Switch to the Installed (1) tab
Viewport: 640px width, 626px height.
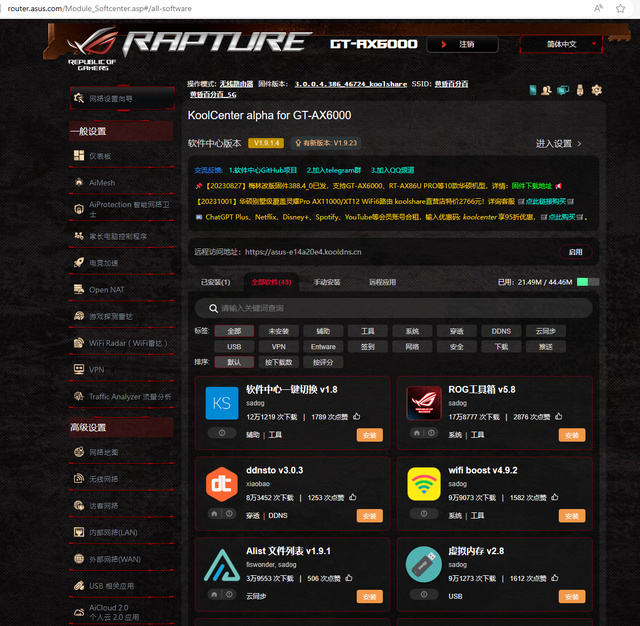[x=216, y=282]
